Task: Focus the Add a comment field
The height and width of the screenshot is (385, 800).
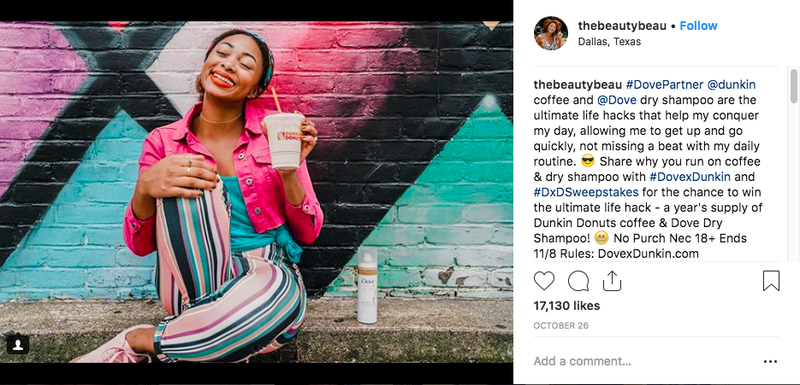Action: click(x=643, y=362)
